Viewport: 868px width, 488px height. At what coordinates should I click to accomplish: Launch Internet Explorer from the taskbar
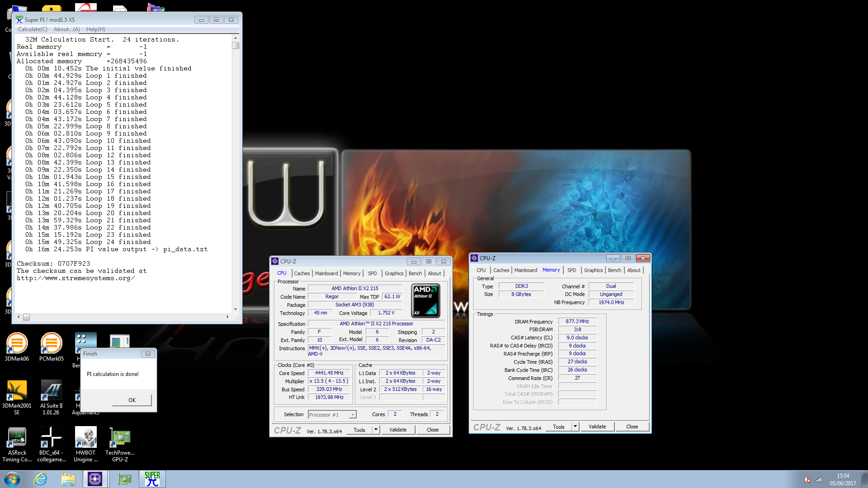click(41, 479)
